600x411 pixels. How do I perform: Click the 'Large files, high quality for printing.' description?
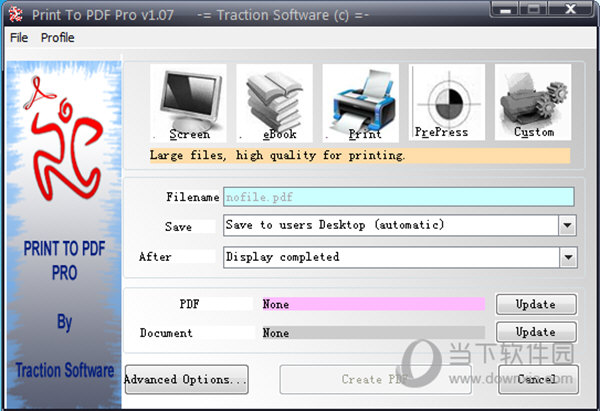click(x=360, y=156)
